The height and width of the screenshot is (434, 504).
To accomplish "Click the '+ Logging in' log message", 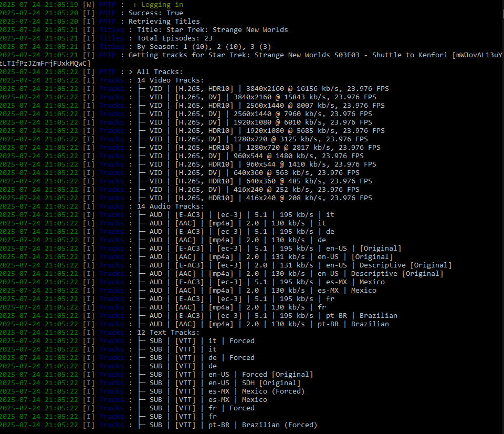I will pyautogui.click(x=158, y=5).
